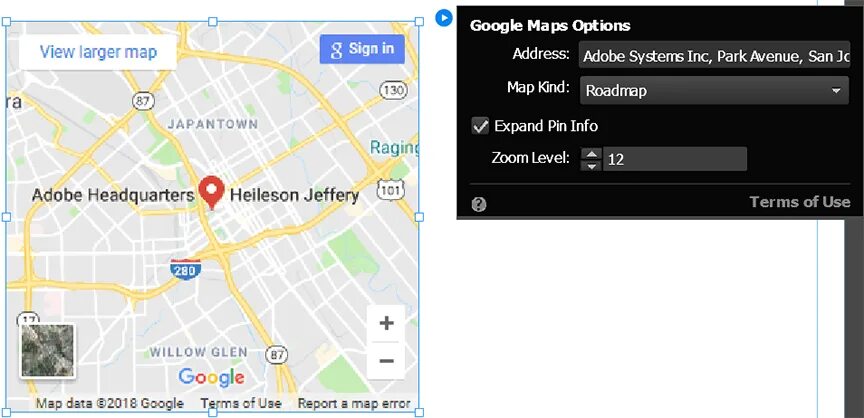Click the map's Terms of Use link
Image resolution: width=864 pixels, height=418 pixels.
[241, 404]
